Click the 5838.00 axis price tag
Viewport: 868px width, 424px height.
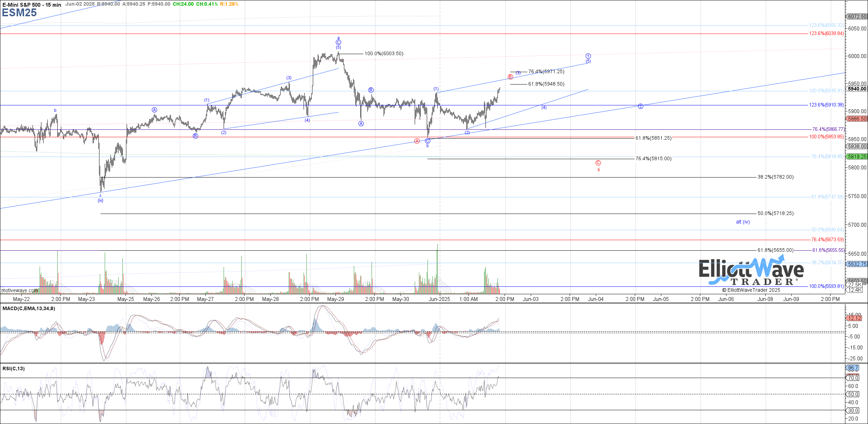pos(857,146)
